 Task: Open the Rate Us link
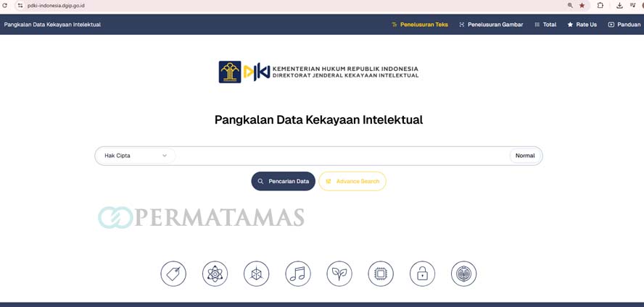[582, 25]
